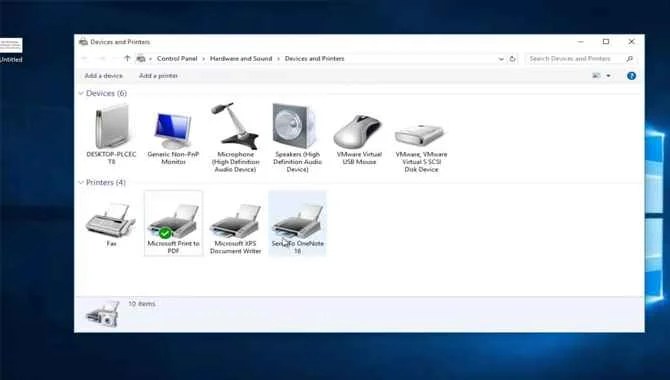
Task: Maximize the Devices and Printers window
Action: (606, 41)
